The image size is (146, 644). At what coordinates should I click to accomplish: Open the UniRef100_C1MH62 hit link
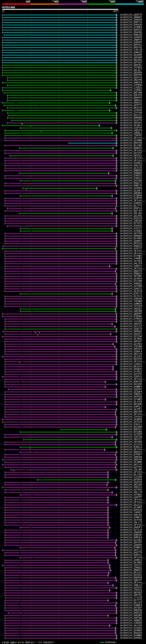[x=131, y=90]
